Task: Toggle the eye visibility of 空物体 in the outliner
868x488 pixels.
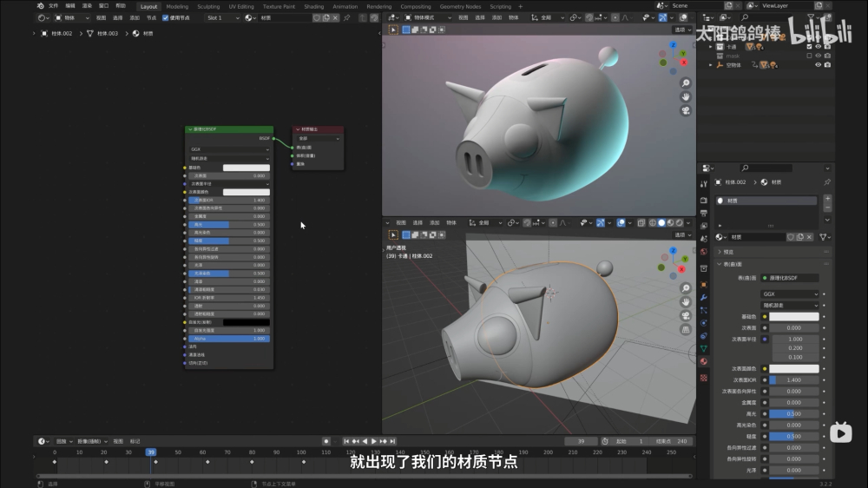Action: (818, 65)
